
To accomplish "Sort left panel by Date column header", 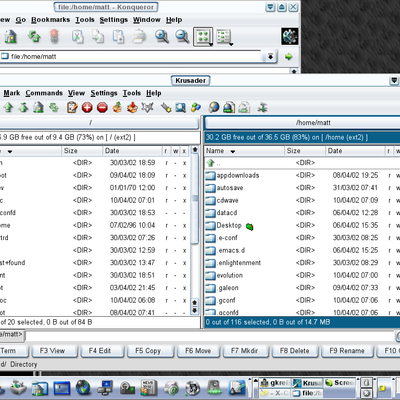I will tap(132, 151).
